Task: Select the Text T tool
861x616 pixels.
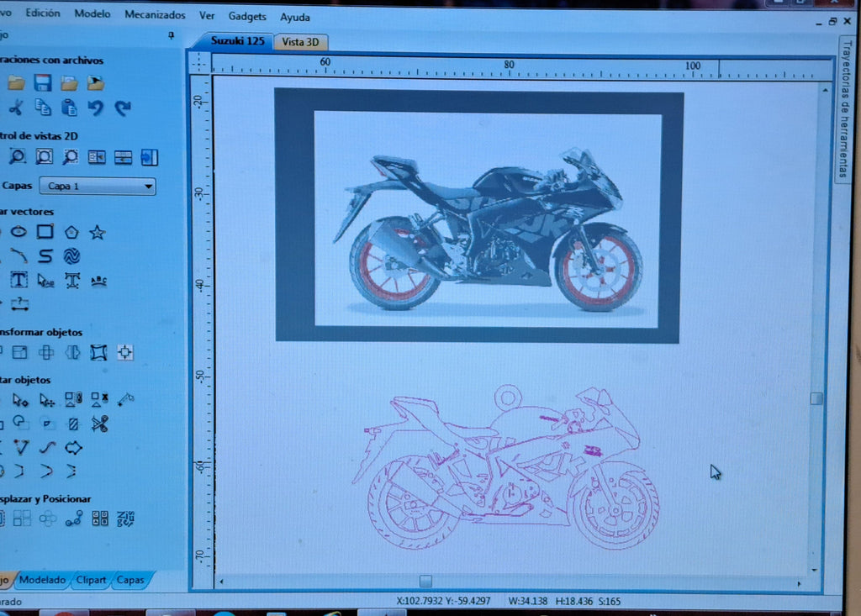Action: point(18,280)
